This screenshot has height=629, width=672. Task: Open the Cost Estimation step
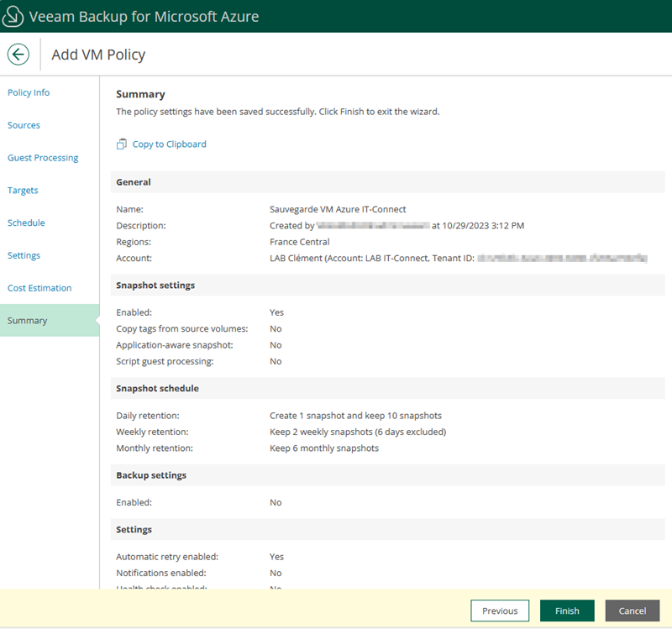39,288
